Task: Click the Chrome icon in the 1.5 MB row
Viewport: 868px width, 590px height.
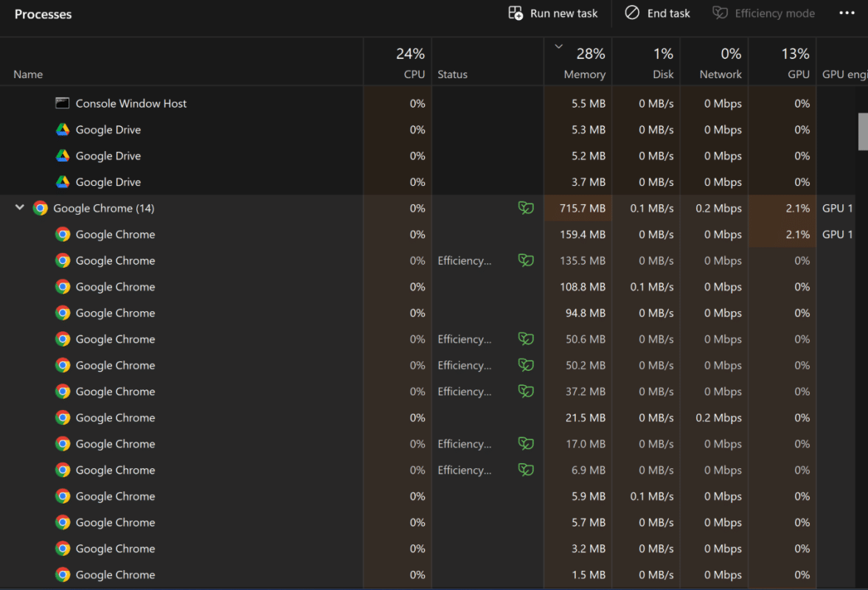Action: click(63, 575)
